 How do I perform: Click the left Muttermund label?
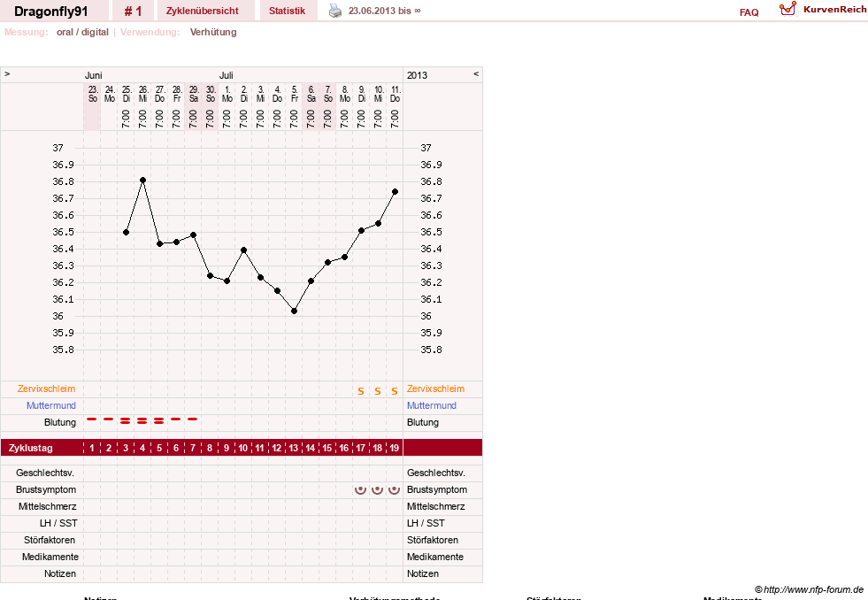pyautogui.click(x=51, y=405)
